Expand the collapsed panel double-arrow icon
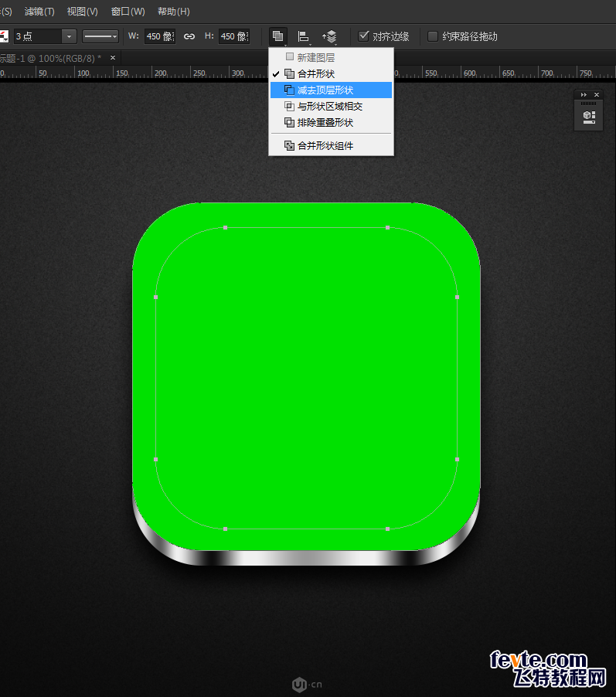The image size is (616, 697). tap(584, 94)
